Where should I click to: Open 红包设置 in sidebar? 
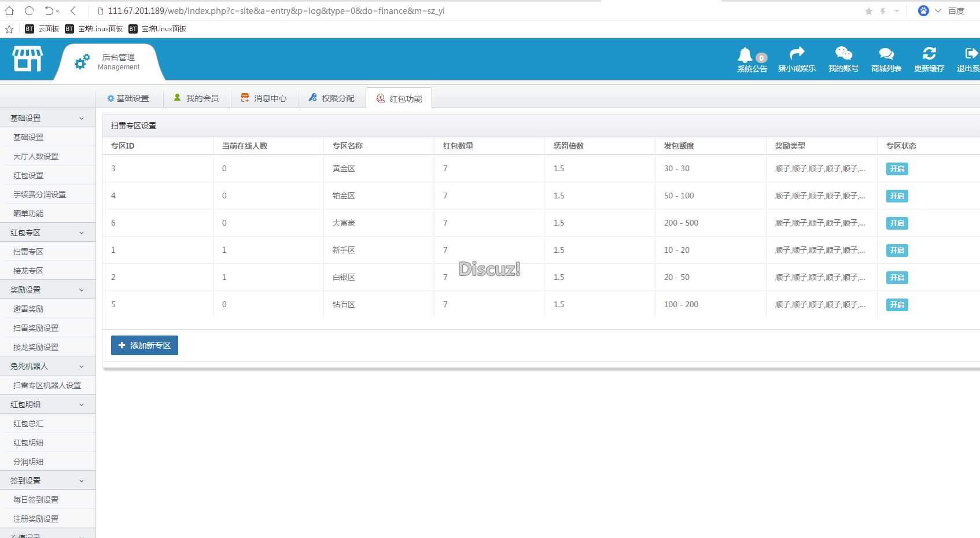[x=28, y=175]
